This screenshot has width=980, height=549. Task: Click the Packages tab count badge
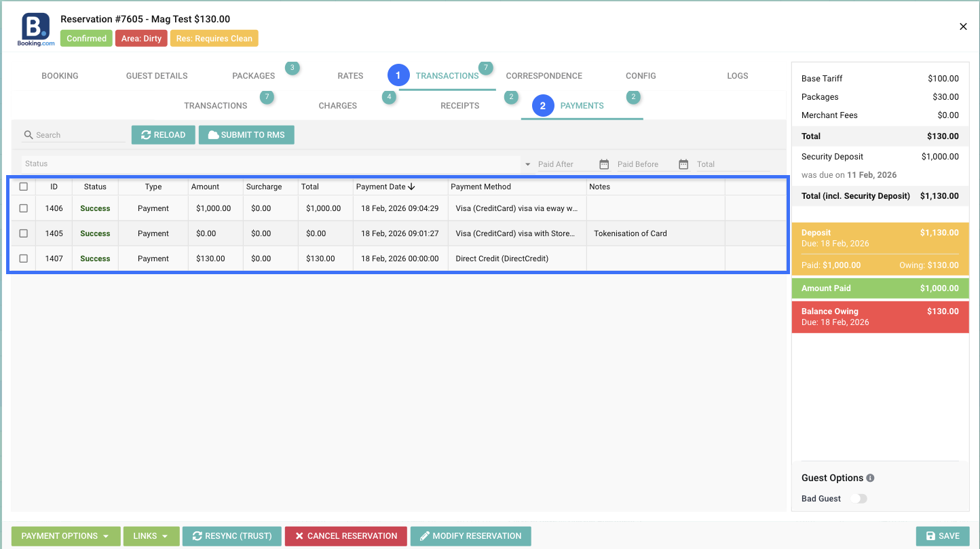[292, 68]
